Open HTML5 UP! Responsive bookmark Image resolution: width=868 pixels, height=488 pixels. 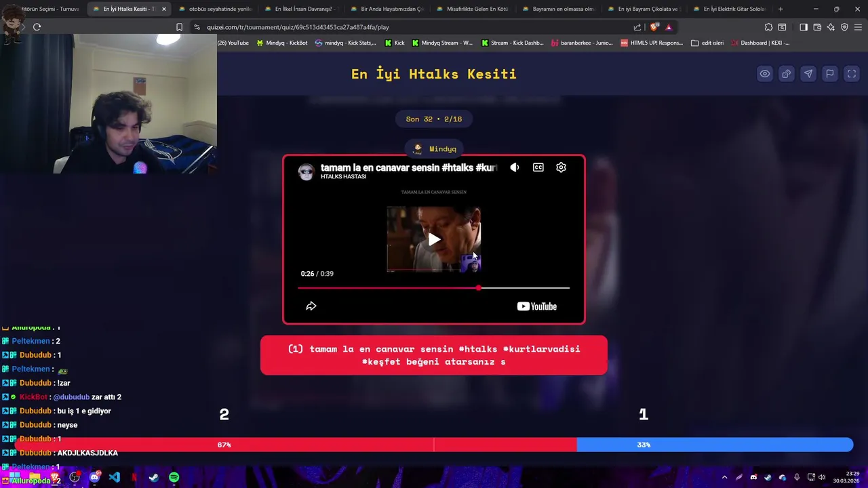[652, 43]
